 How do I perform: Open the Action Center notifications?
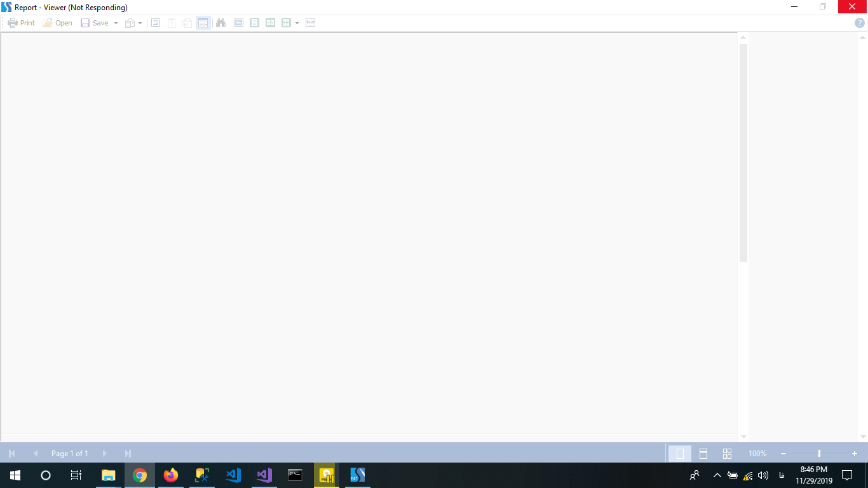(847, 475)
